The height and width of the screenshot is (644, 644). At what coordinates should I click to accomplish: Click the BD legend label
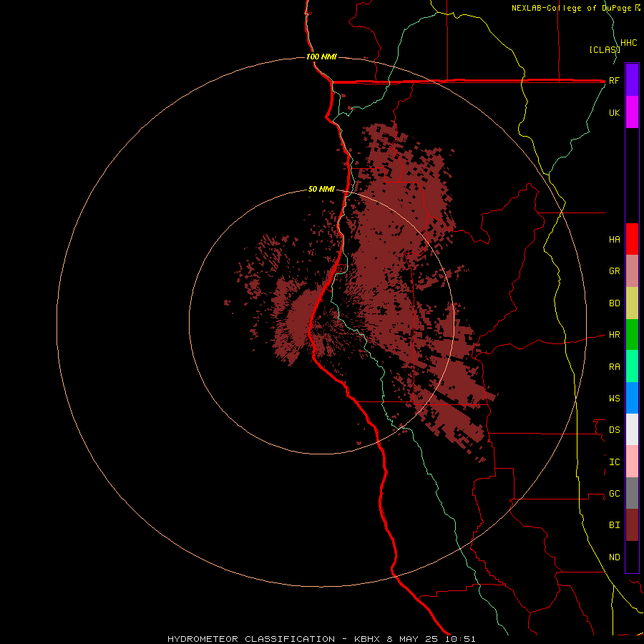click(x=615, y=303)
